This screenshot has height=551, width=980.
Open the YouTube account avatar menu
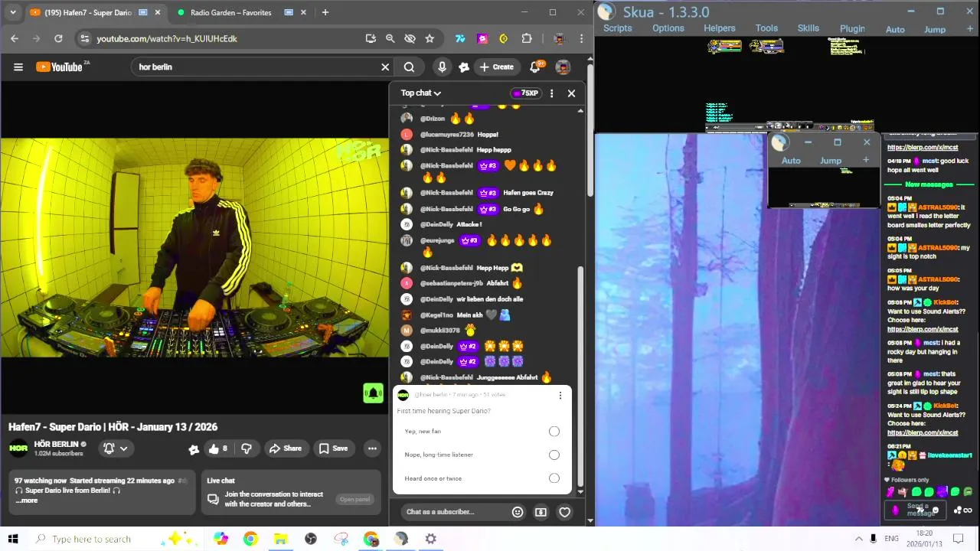(x=563, y=67)
